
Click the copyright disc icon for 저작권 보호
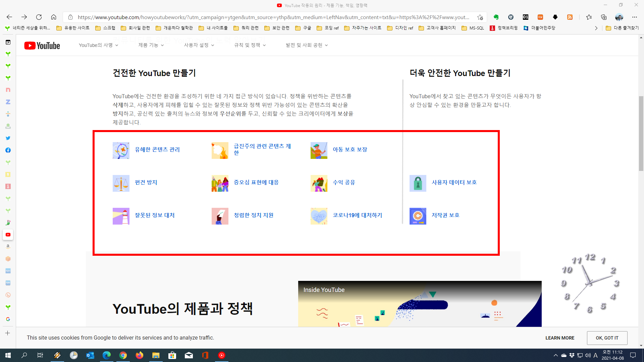pos(418,216)
